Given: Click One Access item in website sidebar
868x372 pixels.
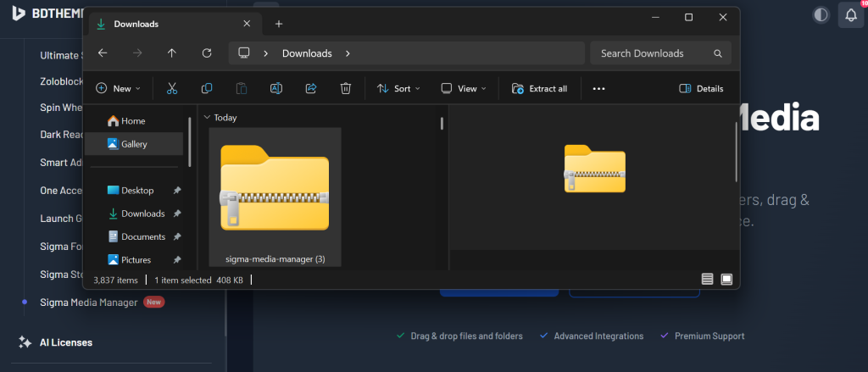Looking at the screenshot, I should (x=61, y=191).
